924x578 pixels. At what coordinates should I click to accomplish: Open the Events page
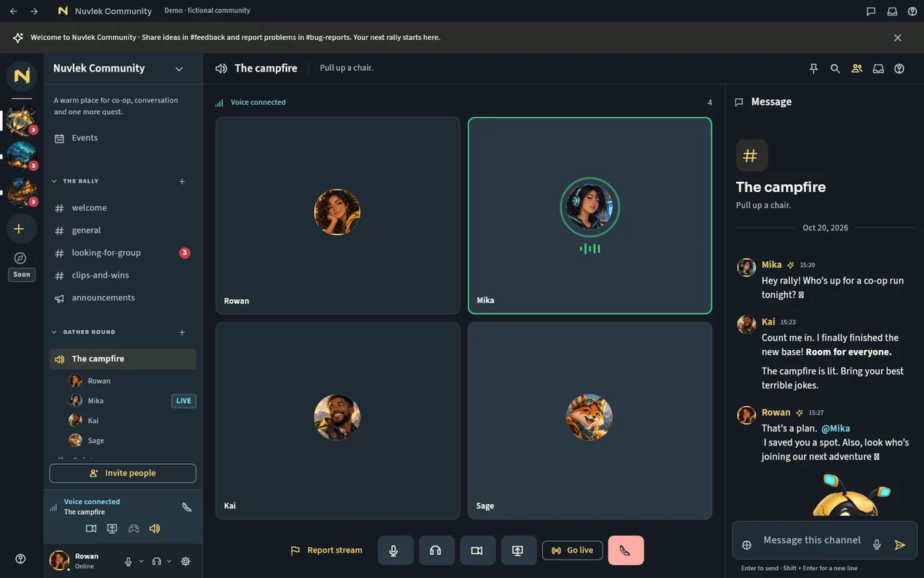click(123, 138)
